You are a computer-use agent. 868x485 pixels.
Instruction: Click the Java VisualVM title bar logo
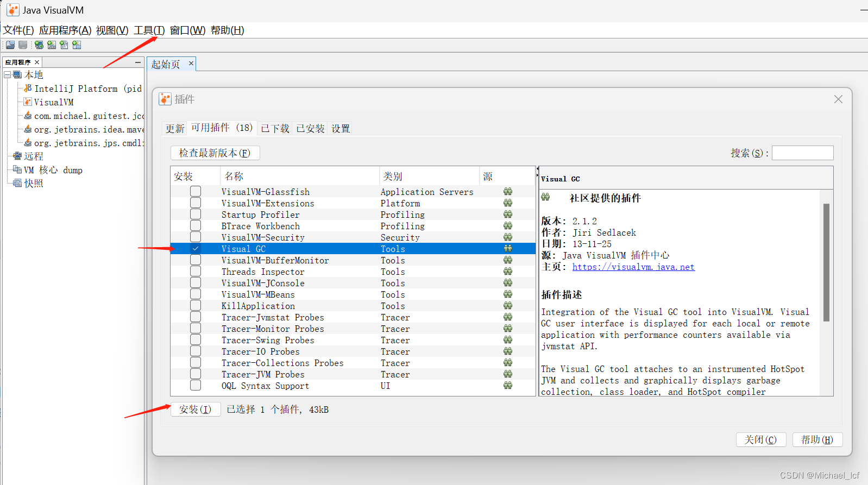[x=12, y=10]
